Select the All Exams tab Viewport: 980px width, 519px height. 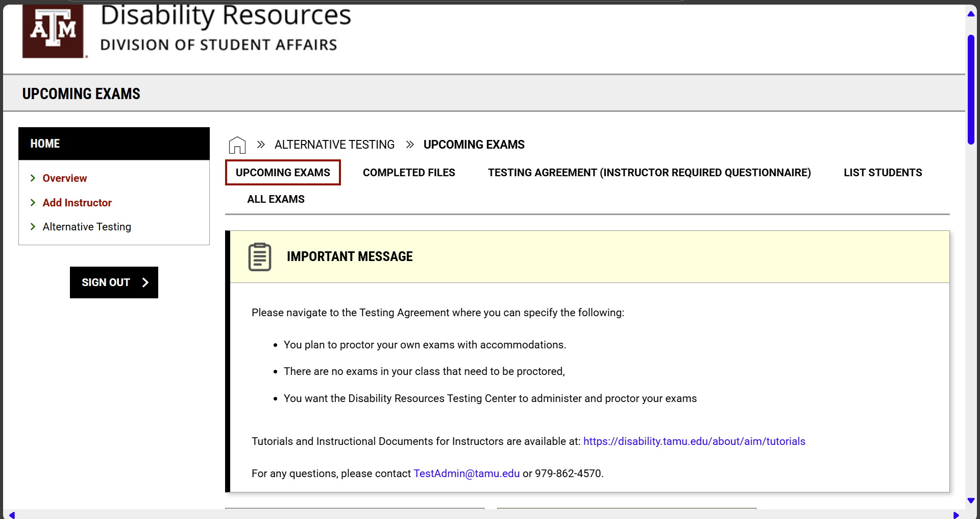coord(276,199)
